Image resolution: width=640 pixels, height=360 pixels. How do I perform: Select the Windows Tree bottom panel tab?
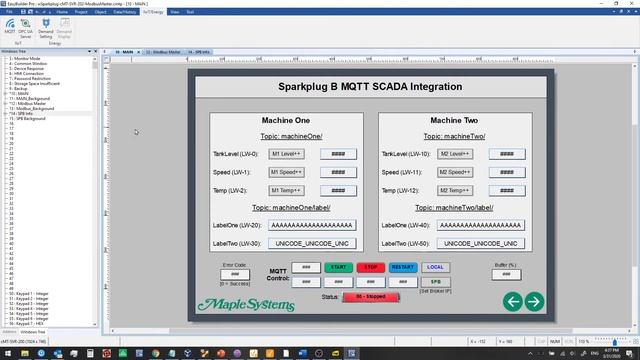tap(33, 332)
